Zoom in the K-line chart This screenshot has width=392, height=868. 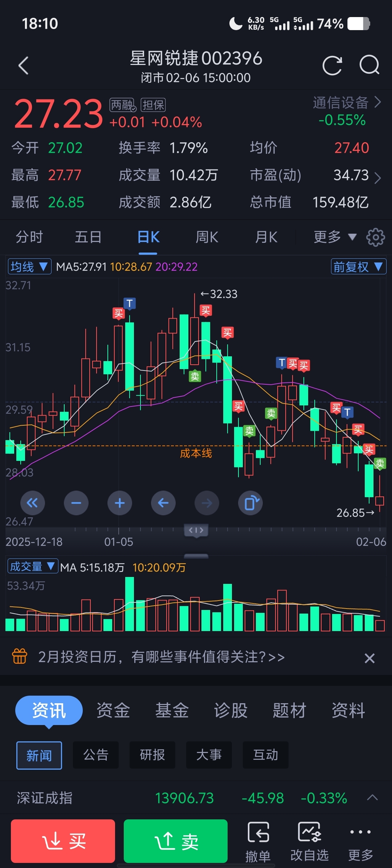click(120, 503)
